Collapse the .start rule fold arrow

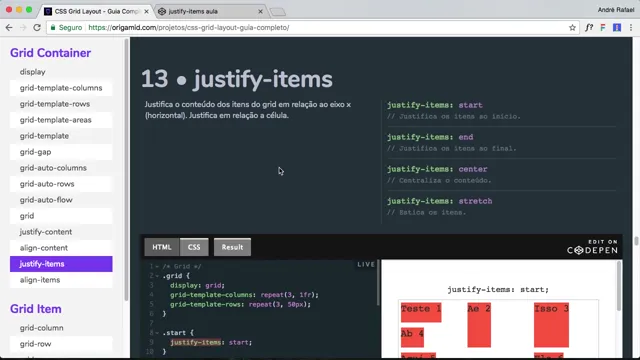157,333
